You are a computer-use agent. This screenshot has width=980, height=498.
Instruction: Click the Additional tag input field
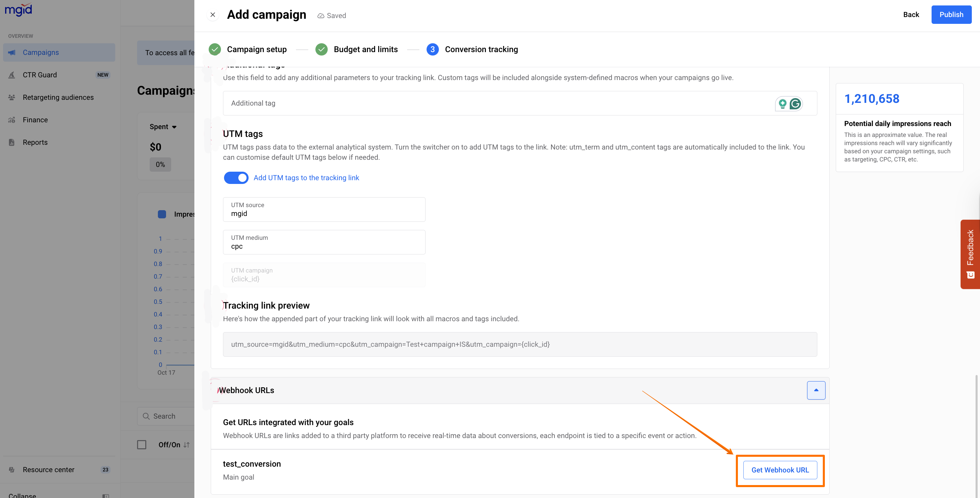(x=494, y=104)
